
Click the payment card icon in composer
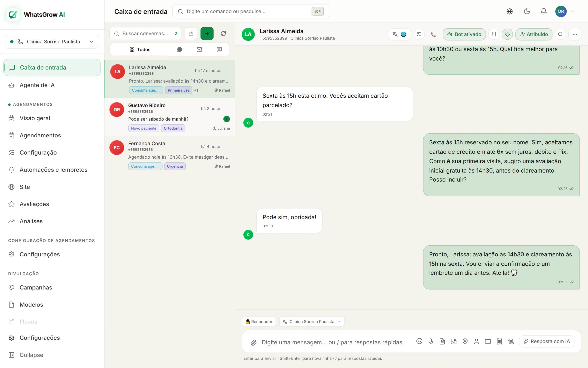(x=488, y=341)
